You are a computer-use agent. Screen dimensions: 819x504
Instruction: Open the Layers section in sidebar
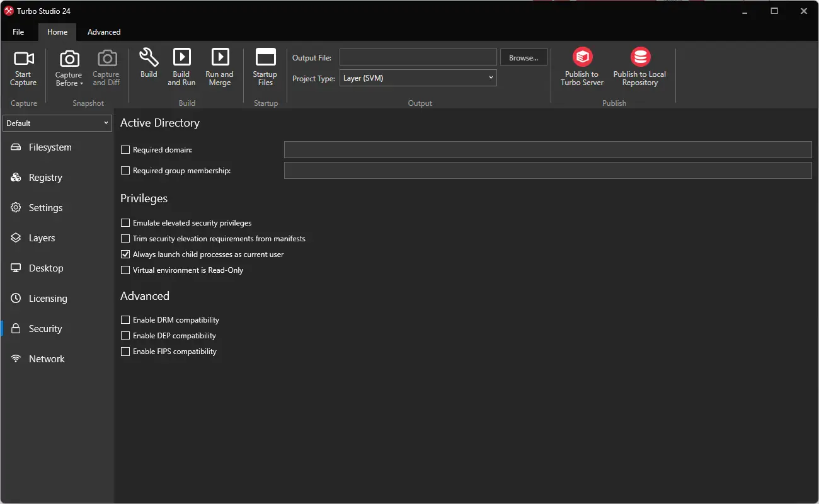pos(57,238)
